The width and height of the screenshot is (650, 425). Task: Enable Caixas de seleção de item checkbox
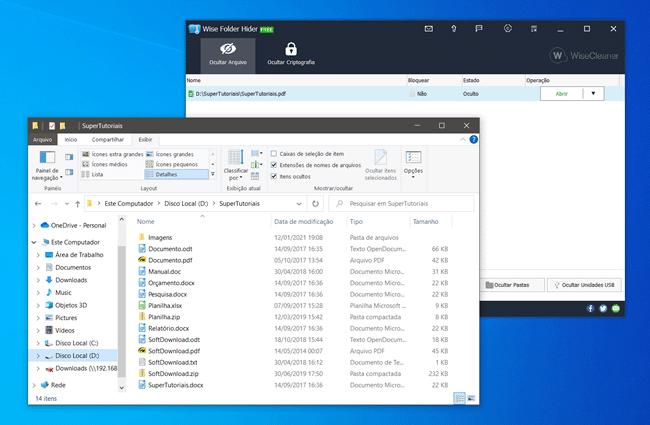[x=274, y=153]
